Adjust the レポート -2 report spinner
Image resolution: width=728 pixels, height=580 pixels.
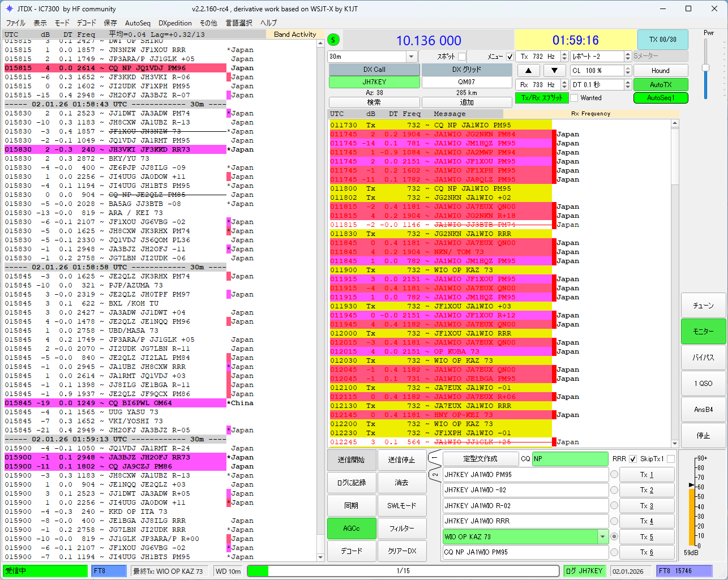tap(627, 57)
